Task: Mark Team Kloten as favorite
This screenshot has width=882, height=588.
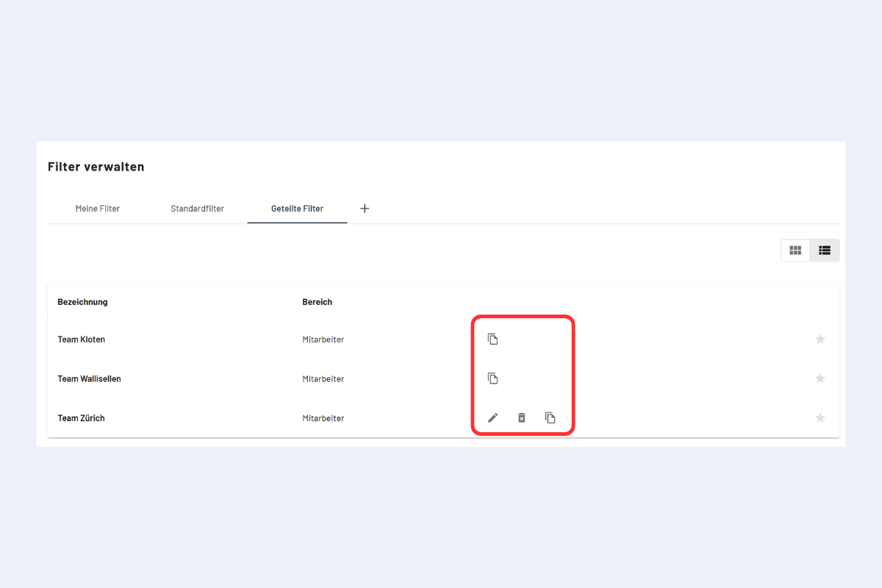Action: [x=820, y=339]
